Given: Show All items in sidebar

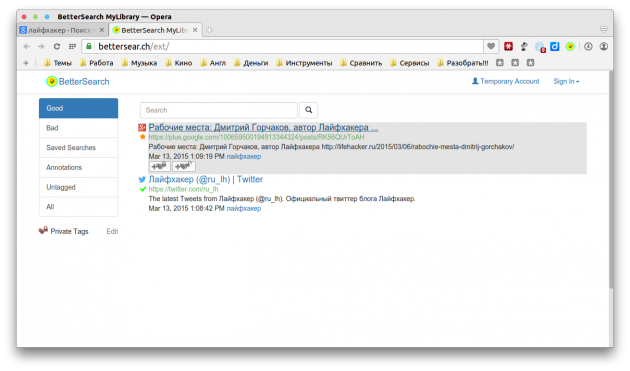Looking at the screenshot, I should (78, 207).
